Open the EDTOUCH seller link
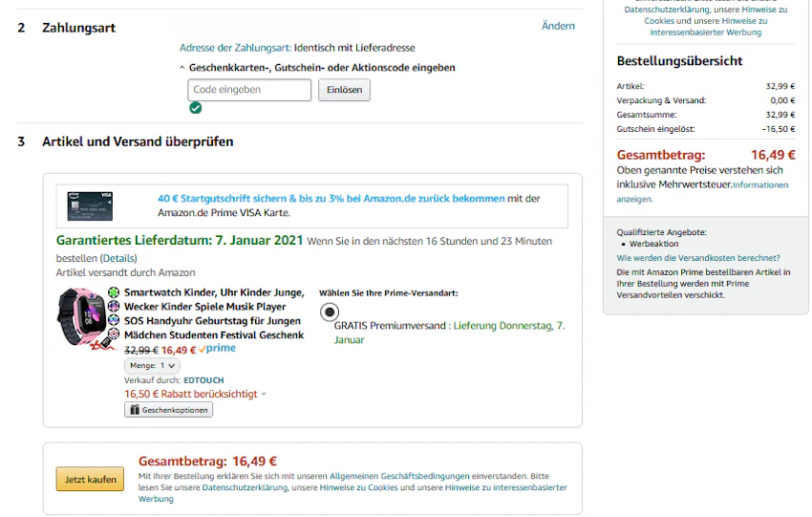Image resolution: width=812 pixels, height=517 pixels. [203, 380]
